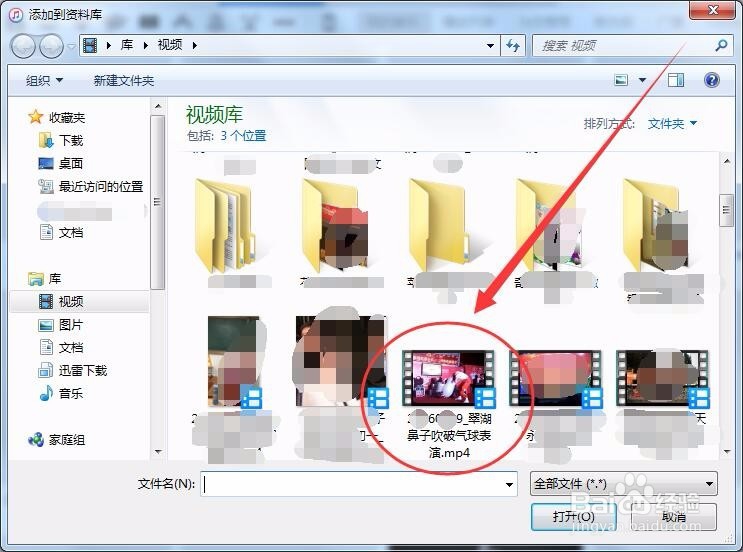Viewport: 743px width, 552px height.
Task: Select 家庭组 in the navigation pane
Action: 57,440
